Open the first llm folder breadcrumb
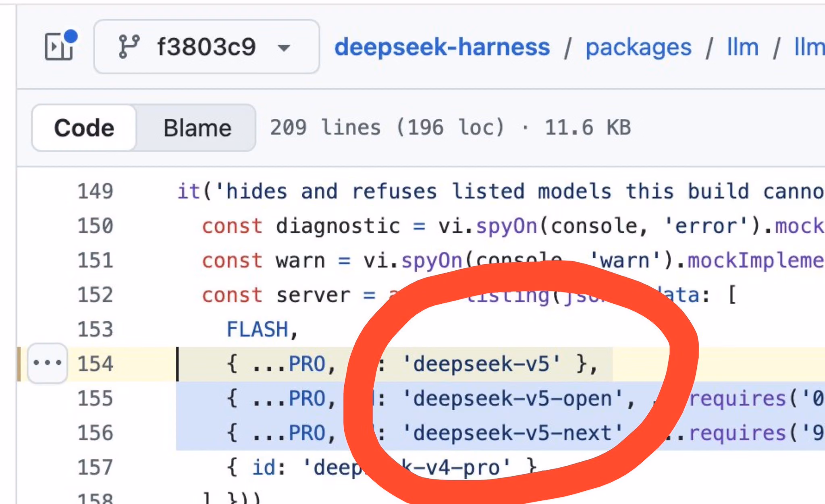This screenshot has width=825, height=504. click(x=742, y=47)
